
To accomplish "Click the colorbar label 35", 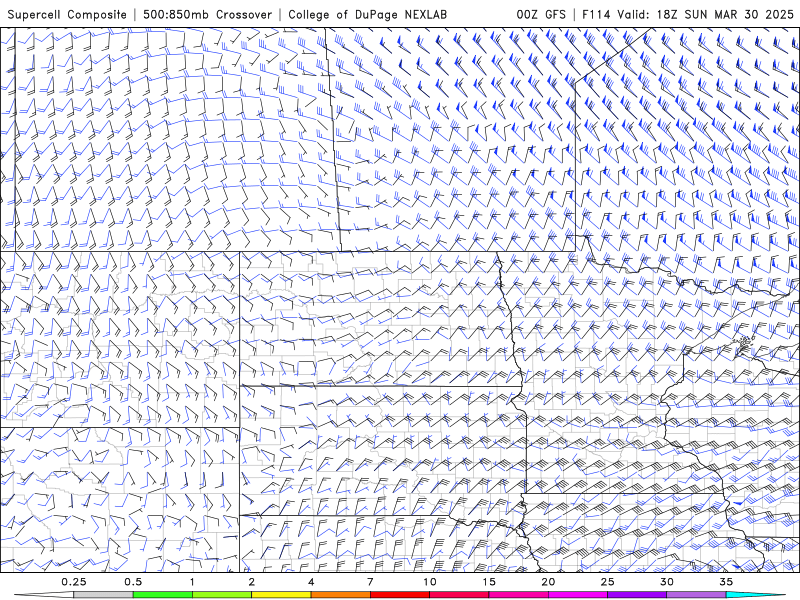I will pyautogui.click(x=726, y=582).
